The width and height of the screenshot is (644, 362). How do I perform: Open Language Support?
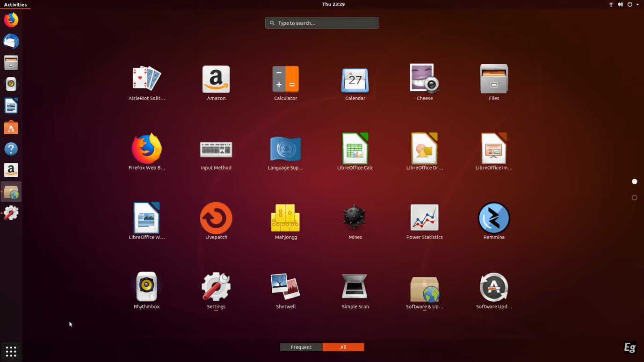pyautogui.click(x=286, y=152)
